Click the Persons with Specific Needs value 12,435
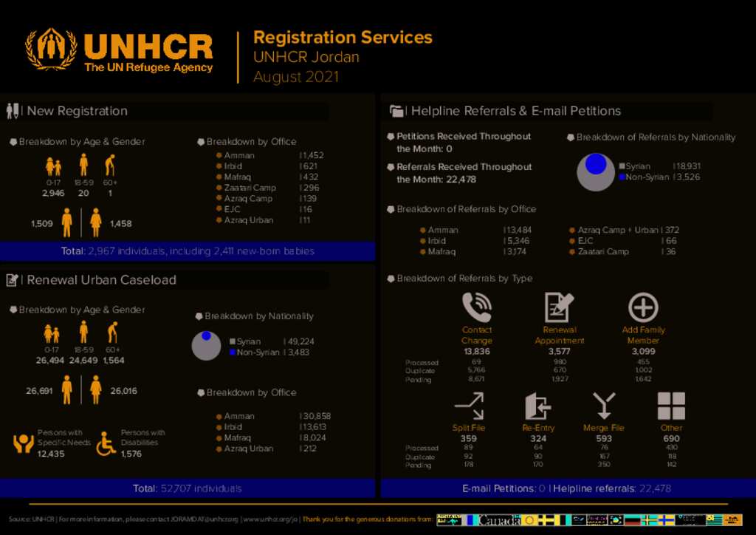 pos(51,454)
